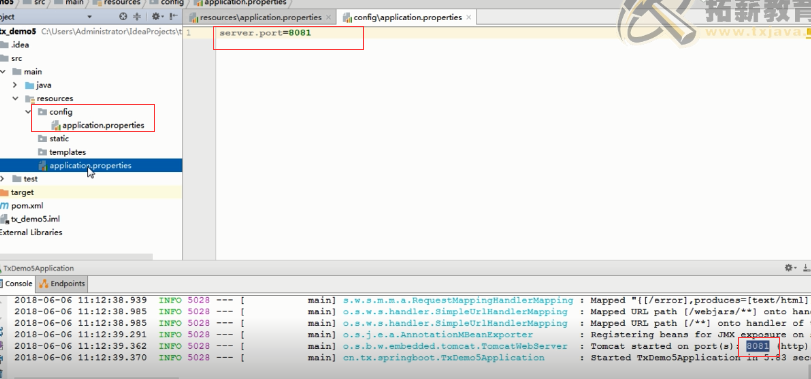Switch to Endpoints tab
The height and width of the screenshot is (379, 811).
62,283
